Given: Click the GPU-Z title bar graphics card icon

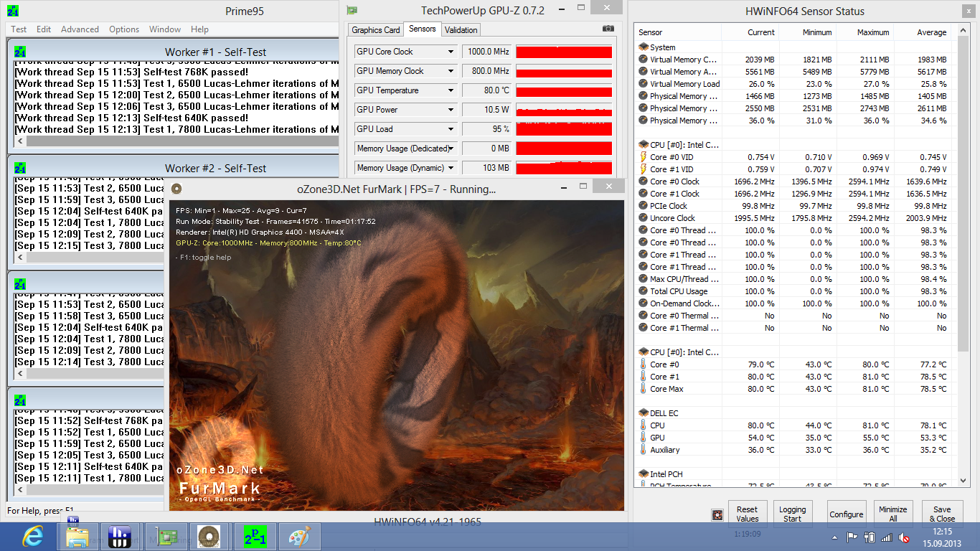Looking at the screenshot, I should click(352, 11).
